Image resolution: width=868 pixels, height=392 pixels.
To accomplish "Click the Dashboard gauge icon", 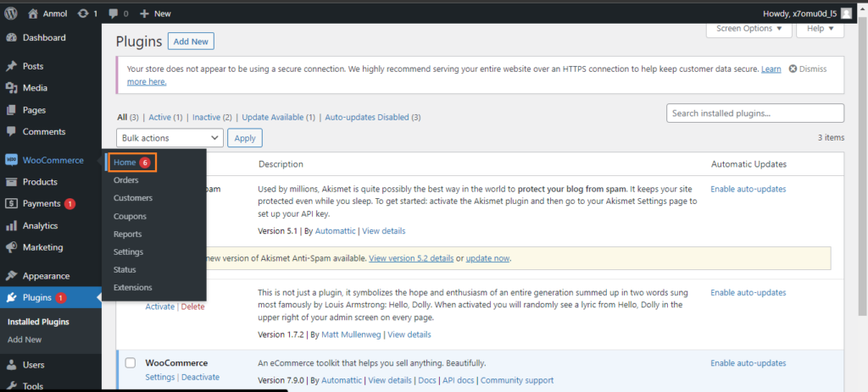I will point(11,37).
